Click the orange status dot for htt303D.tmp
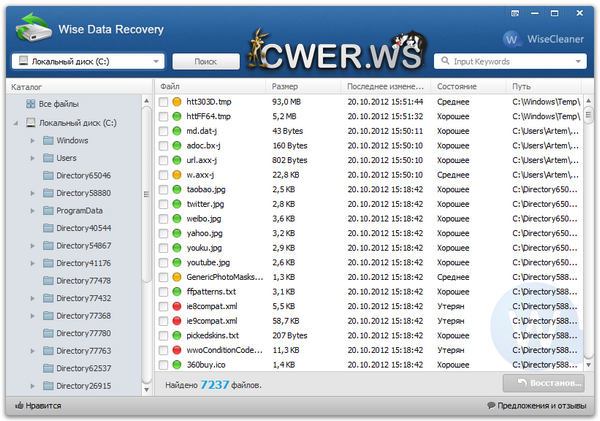 pos(176,102)
